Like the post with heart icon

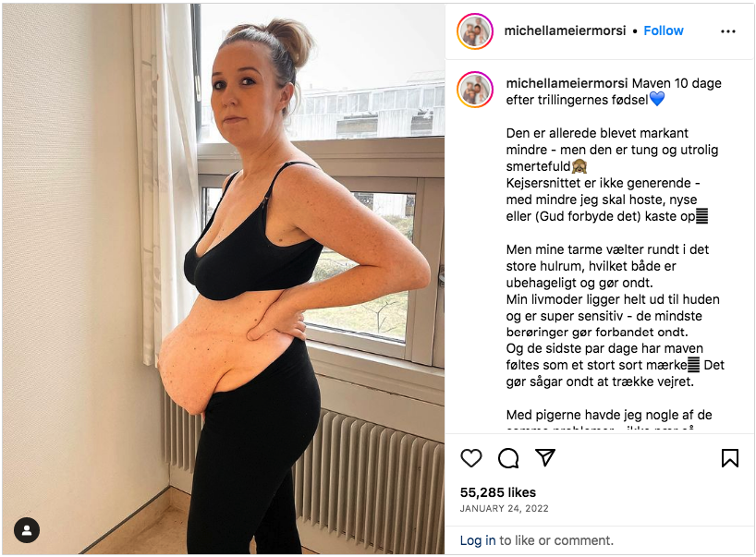[x=471, y=458]
